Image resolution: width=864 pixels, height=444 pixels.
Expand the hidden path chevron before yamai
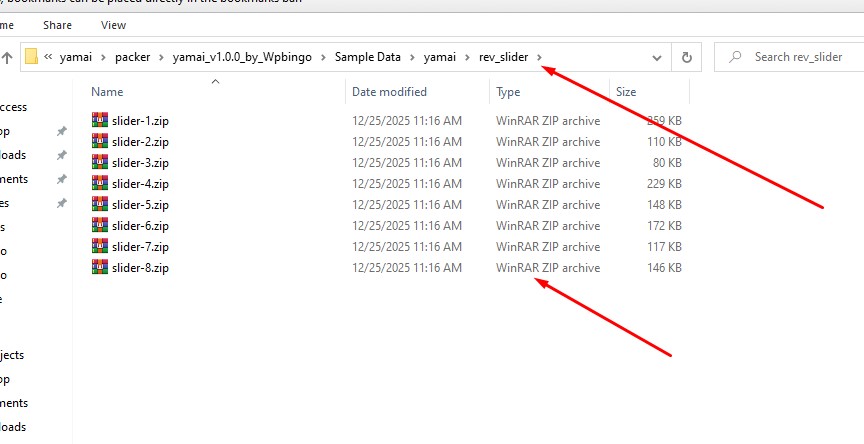click(48, 57)
